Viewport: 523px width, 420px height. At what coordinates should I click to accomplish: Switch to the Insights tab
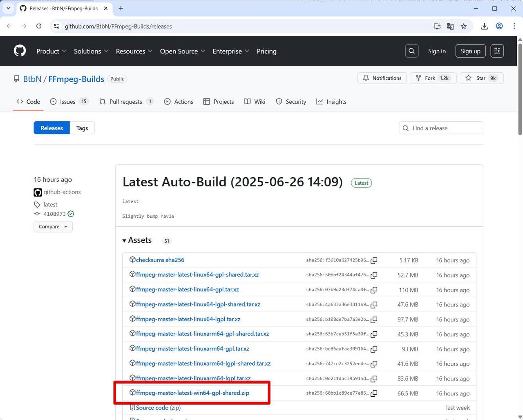[331, 102]
